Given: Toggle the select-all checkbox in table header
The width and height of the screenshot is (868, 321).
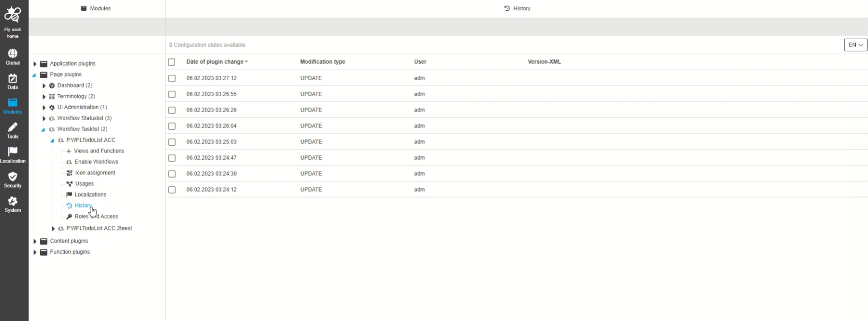Looking at the screenshot, I should coord(171,62).
